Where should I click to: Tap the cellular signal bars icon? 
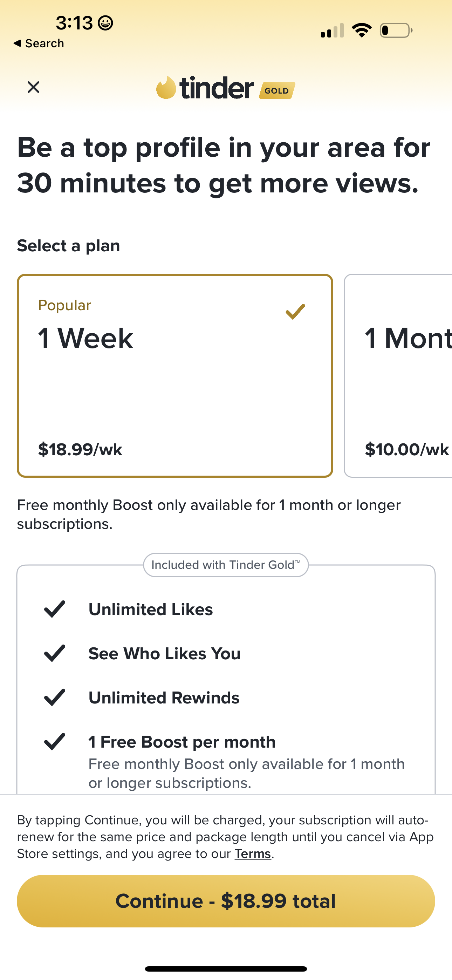pyautogui.click(x=332, y=31)
